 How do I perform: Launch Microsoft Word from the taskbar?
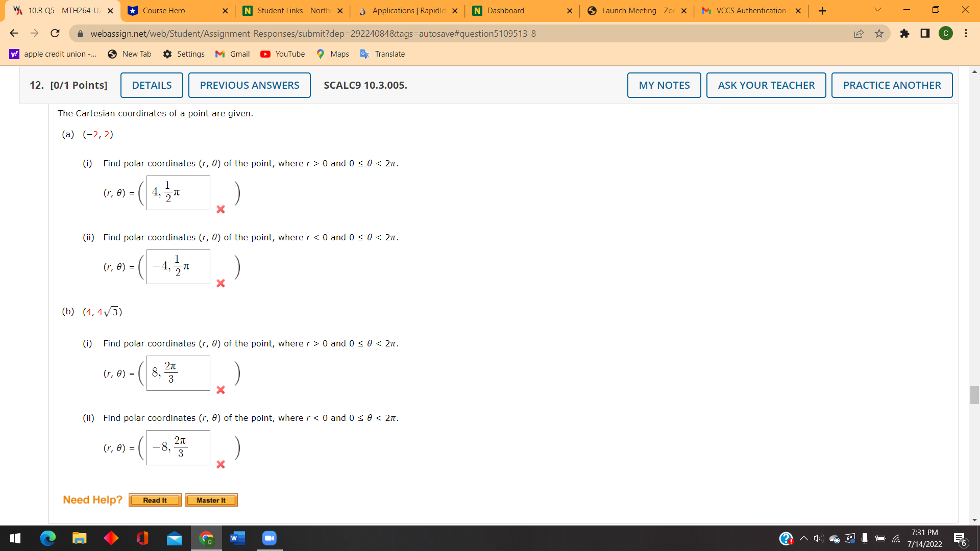coord(237,538)
